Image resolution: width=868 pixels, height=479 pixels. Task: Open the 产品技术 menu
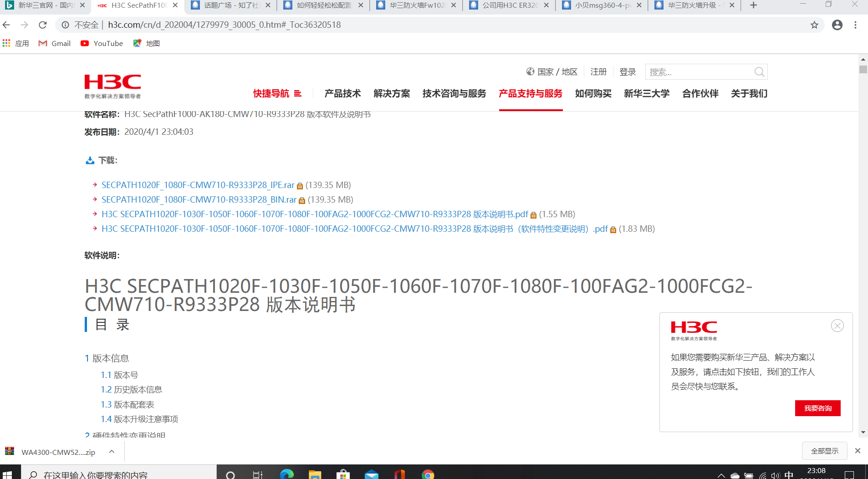pos(342,93)
